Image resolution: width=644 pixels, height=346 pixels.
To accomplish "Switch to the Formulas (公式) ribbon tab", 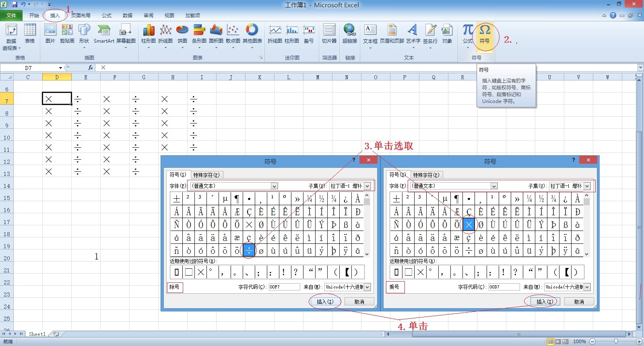I will coord(107,15).
